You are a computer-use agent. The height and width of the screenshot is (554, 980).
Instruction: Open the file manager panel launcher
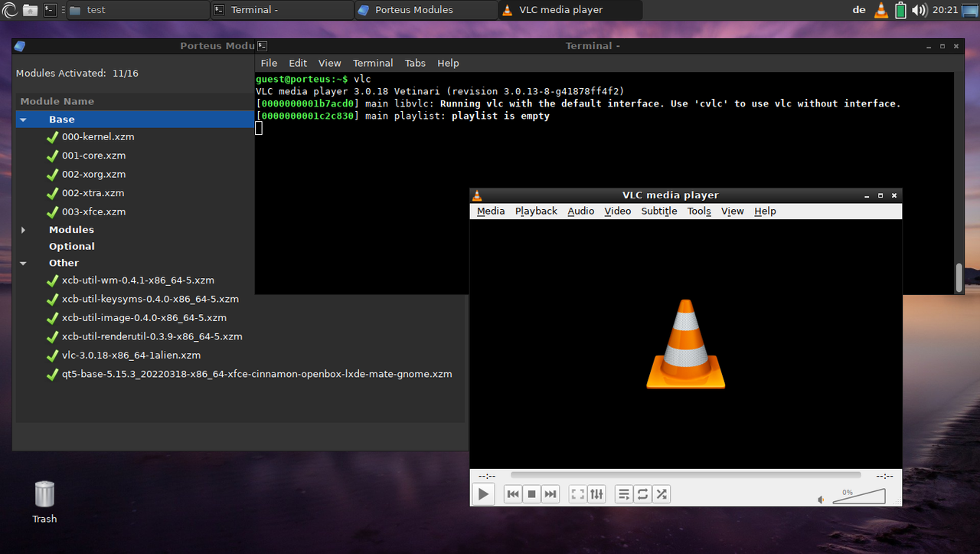pos(30,10)
